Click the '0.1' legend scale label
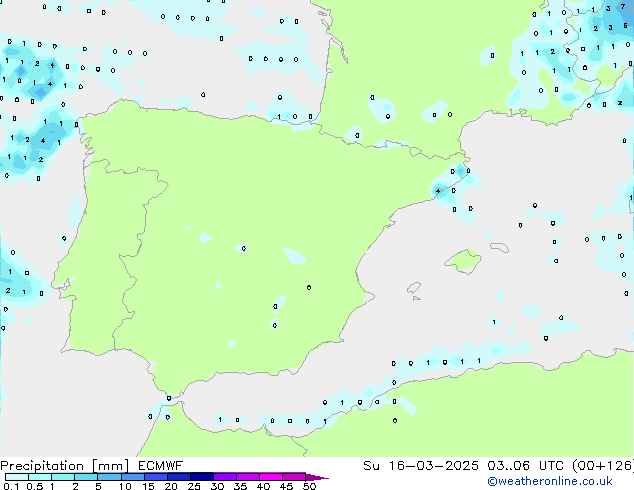Image resolution: width=634 pixels, height=490 pixels. coord(11,486)
